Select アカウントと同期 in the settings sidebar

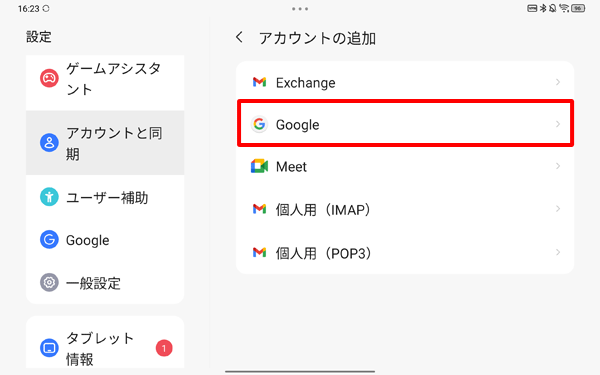point(105,143)
